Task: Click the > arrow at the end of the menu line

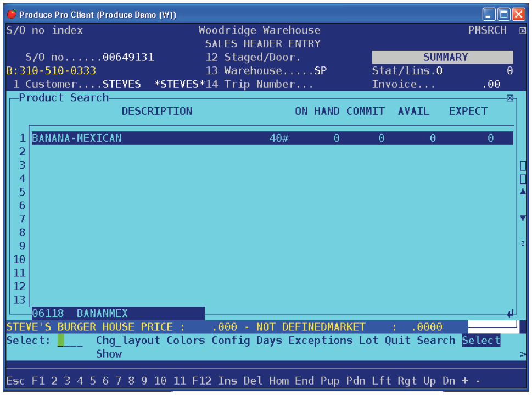Action: coord(523,354)
